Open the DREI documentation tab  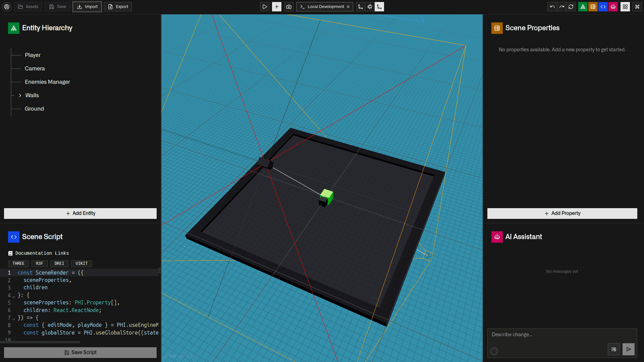point(59,263)
